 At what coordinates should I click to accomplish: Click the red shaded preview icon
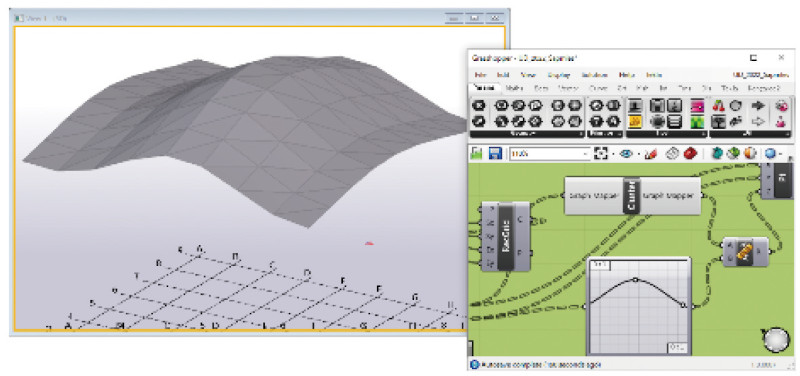[690, 154]
